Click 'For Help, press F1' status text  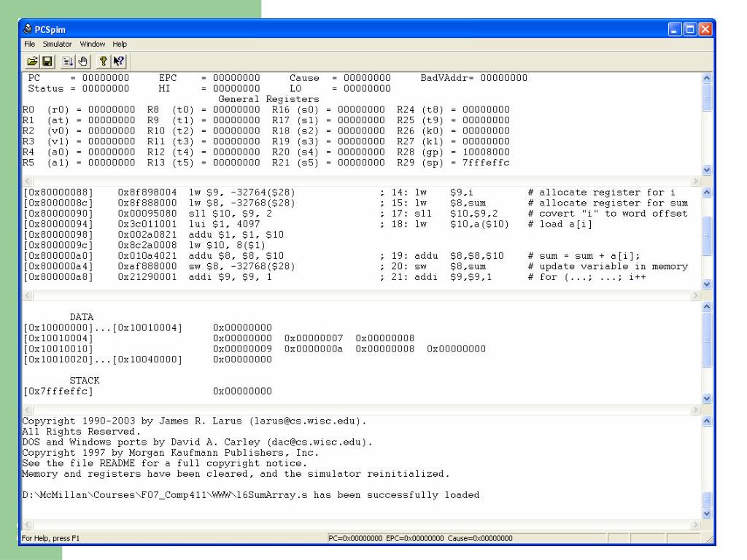(x=50, y=538)
